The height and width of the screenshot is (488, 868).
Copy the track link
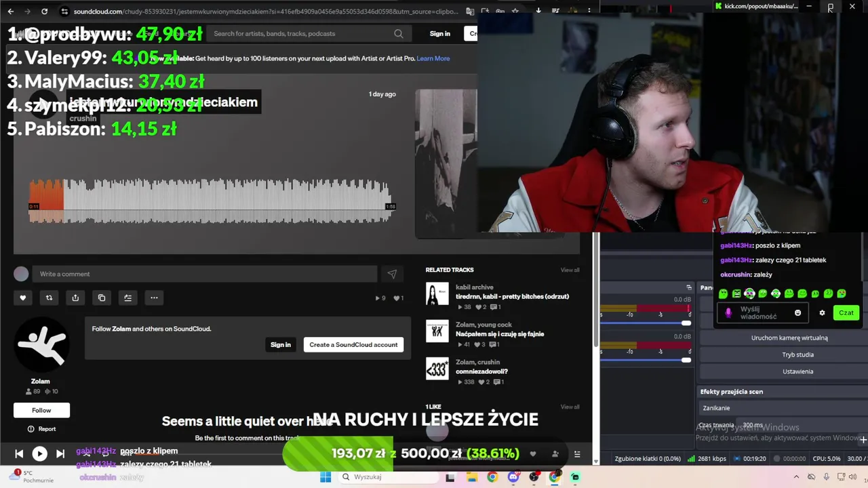[102, 298]
